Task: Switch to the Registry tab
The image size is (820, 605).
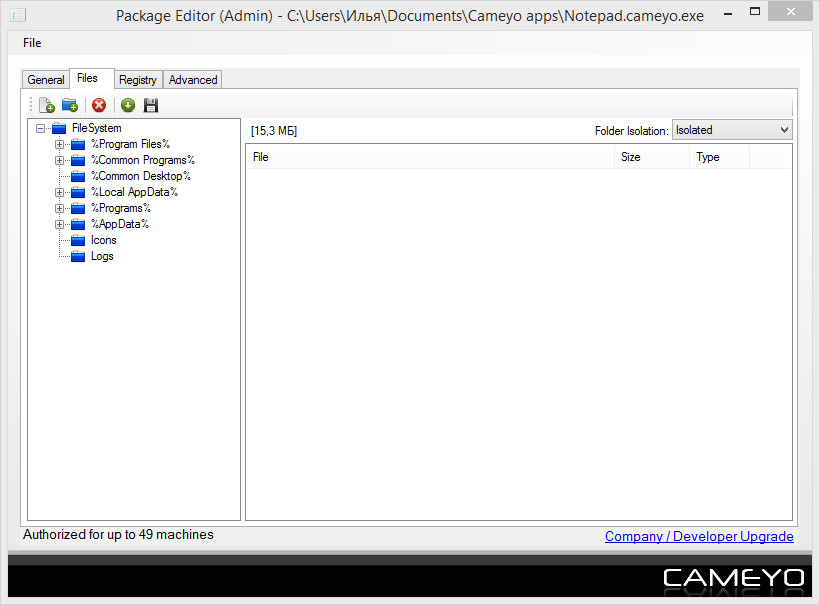Action: point(138,80)
